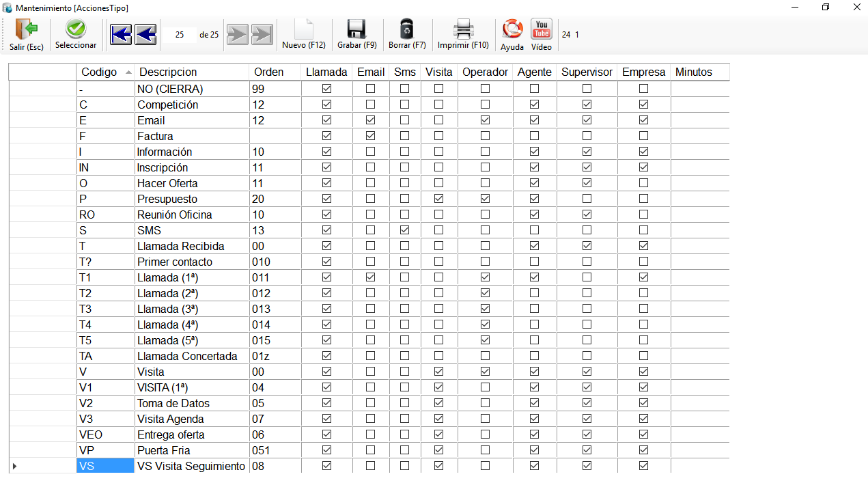Toggle Operador checkbox for Llamada (3ª) row

(485, 309)
